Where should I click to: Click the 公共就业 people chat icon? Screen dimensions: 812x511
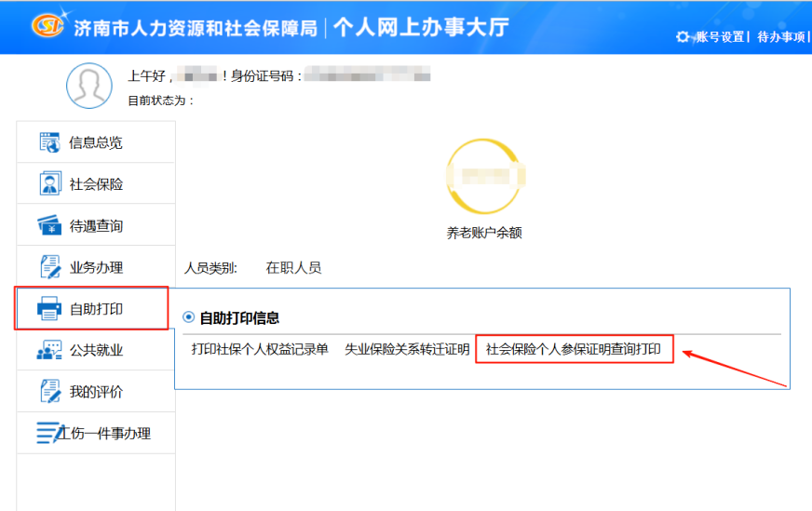(x=49, y=350)
